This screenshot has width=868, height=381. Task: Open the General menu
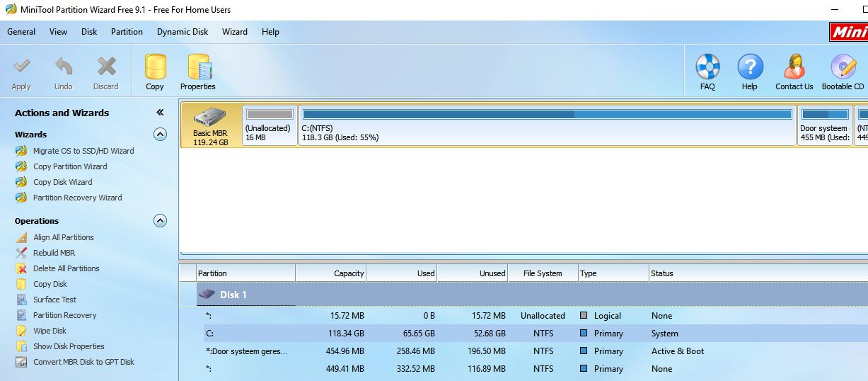click(x=21, y=32)
